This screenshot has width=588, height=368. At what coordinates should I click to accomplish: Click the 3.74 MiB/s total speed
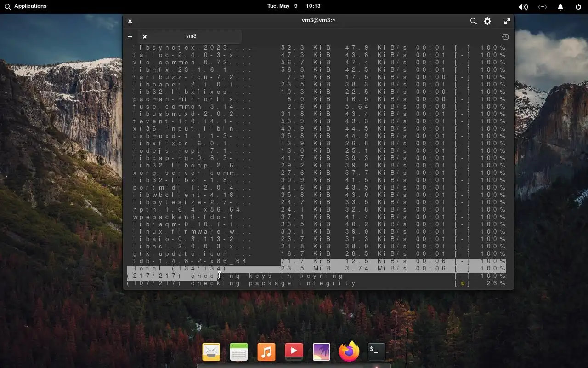376,269
